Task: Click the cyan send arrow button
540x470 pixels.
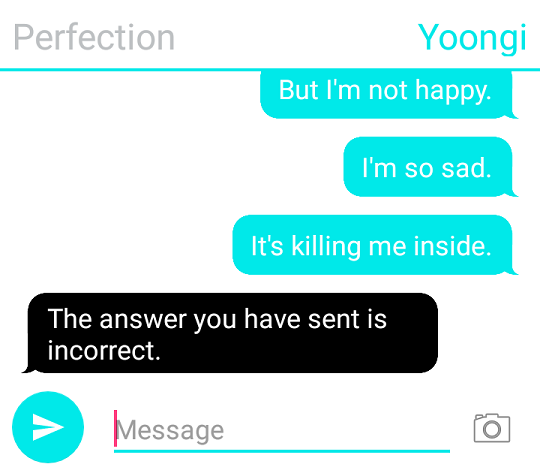Action: coord(48,427)
